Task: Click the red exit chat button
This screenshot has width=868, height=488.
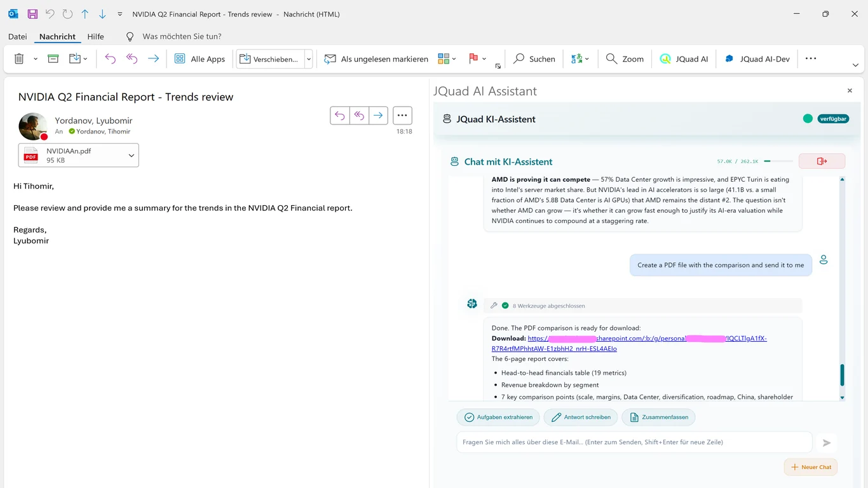Action: tap(822, 161)
